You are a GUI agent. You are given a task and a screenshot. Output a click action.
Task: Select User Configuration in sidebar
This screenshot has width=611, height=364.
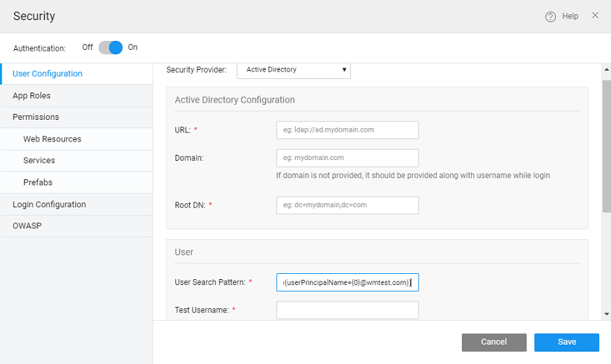pos(48,74)
